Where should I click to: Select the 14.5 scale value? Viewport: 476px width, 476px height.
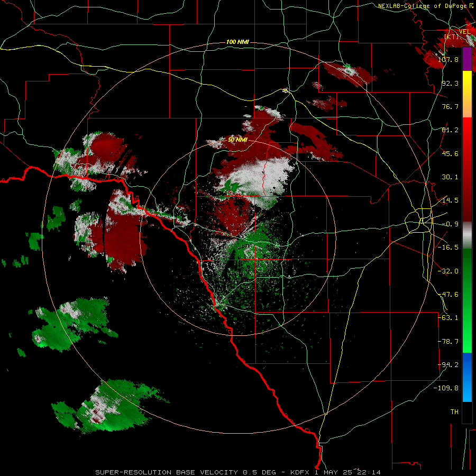click(450, 200)
